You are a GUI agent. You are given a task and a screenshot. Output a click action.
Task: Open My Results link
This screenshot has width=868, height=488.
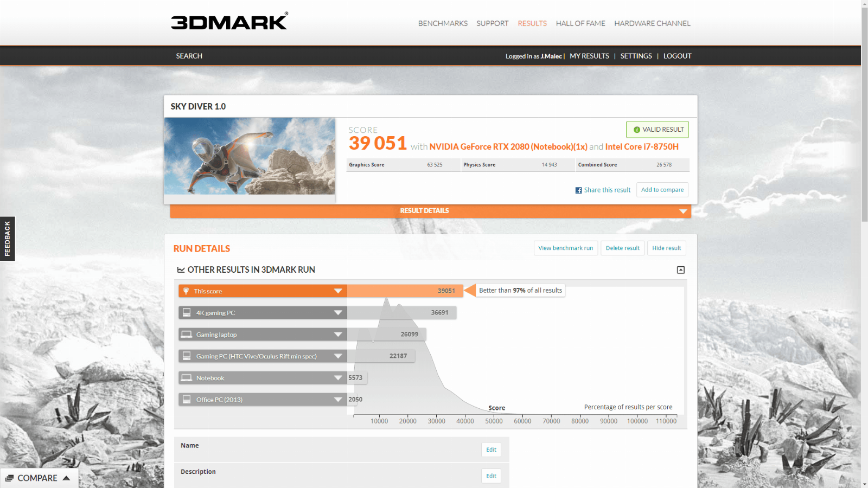[589, 56]
